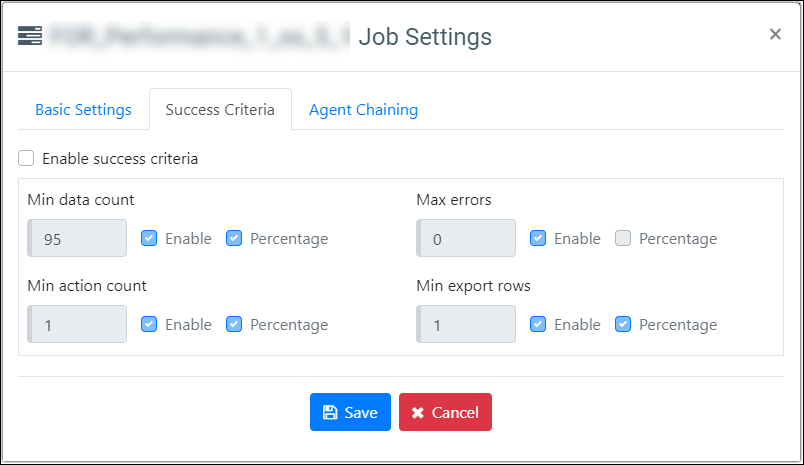Screen dimensions: 804x465
Task: Close the Job Settings dialog
Action: click(775, 34)
